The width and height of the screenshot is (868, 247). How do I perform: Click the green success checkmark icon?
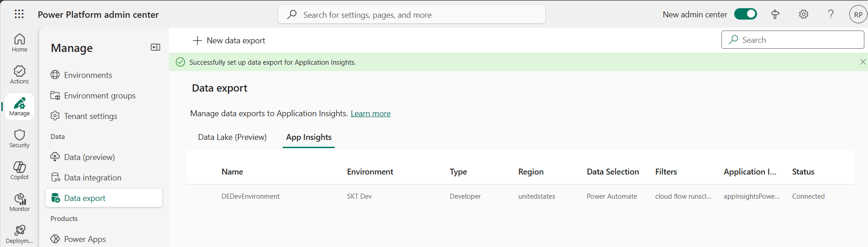coord(180,62)
